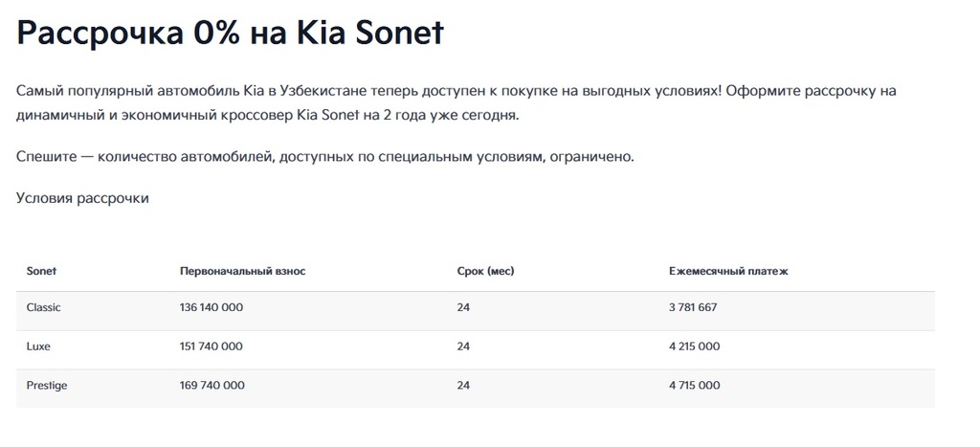This screenshot has height=447, width=980.
Task: Click the Условия рассрочки text
Action: (82, 198)
